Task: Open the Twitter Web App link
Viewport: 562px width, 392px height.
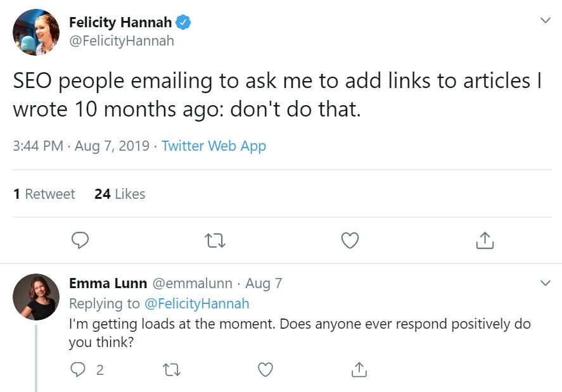Action: pos(214,146)
